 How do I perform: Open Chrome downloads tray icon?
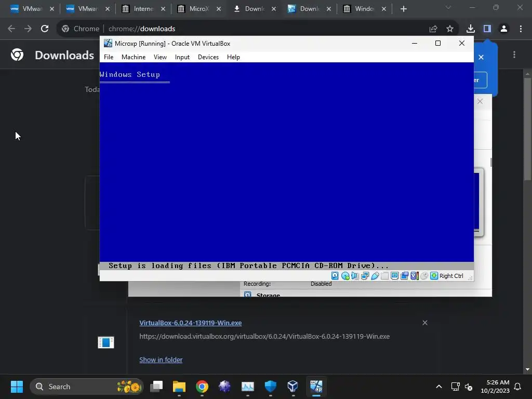(471, 29)
